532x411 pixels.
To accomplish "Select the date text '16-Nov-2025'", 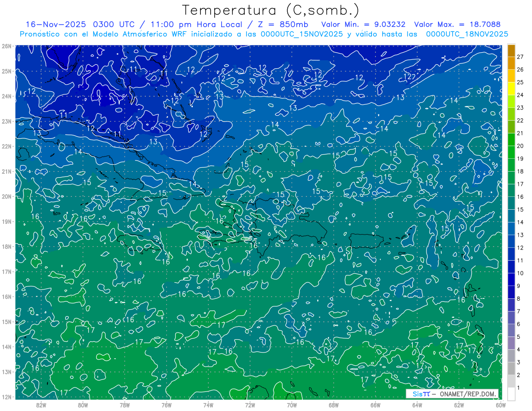I will point(56,24).
